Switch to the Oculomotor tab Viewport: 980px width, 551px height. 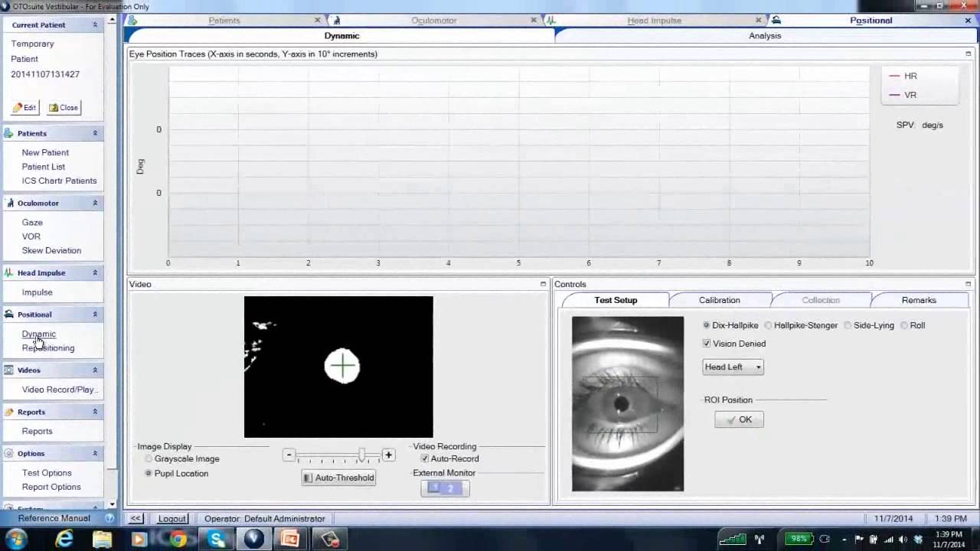[434, 21]
